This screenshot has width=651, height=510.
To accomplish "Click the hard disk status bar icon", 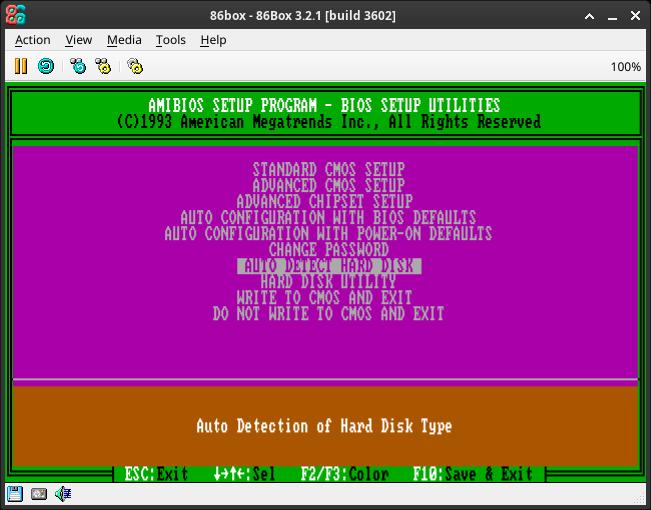I will tap(39, 494).
